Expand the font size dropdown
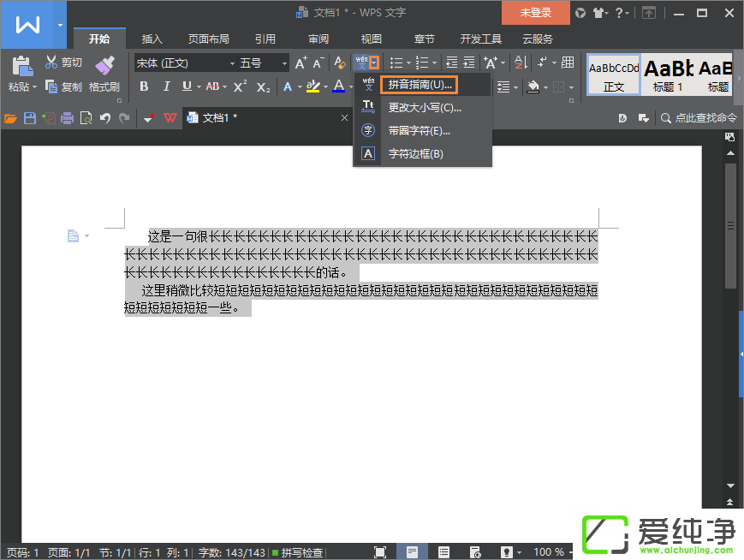Viewport: 744px width, 560px height. pos(284,63)
